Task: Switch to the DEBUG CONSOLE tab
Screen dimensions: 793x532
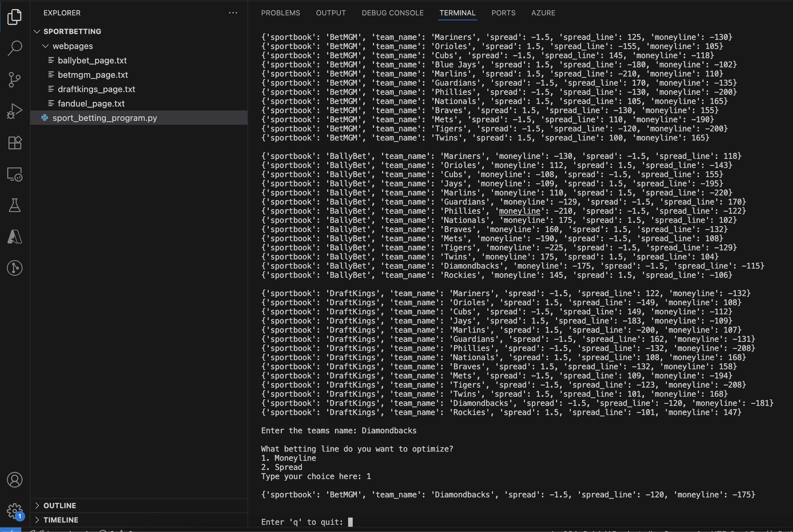Action: (x=393, y=13)
